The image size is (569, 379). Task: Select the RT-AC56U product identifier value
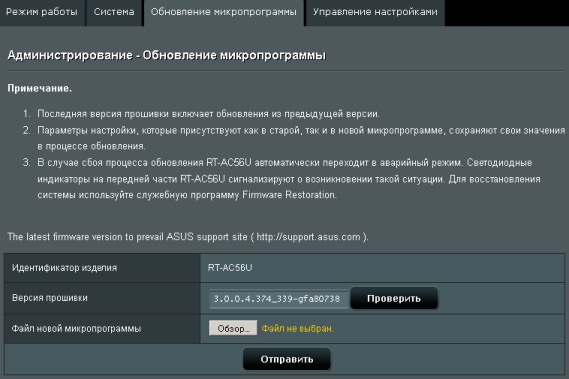tap(230, 268)
